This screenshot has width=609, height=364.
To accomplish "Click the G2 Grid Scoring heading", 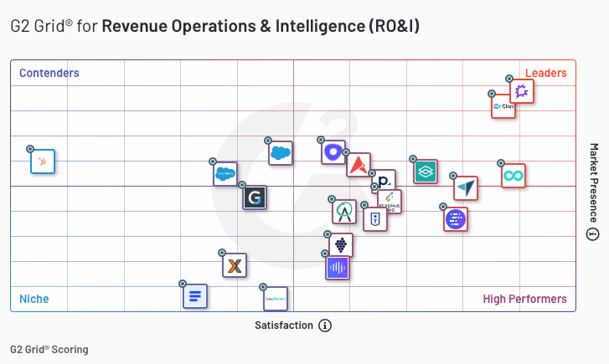I will click(49, 349).
